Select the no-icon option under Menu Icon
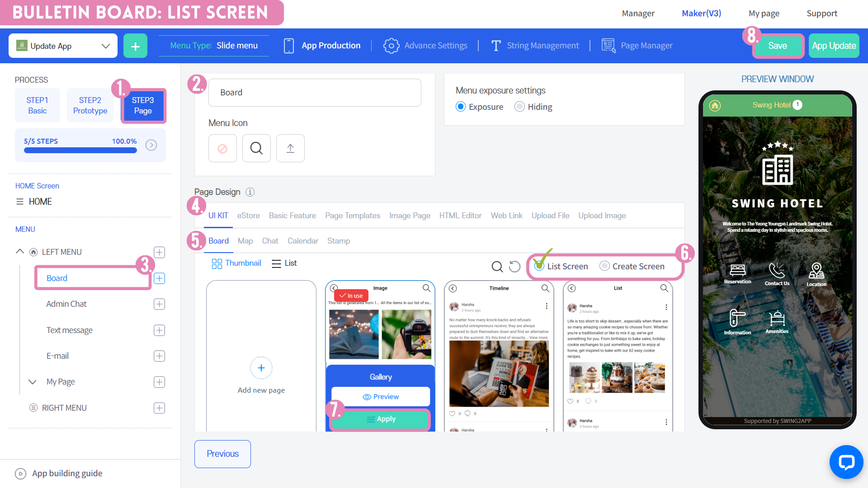The width and height of the screenshot is (868, 488). 222,148
